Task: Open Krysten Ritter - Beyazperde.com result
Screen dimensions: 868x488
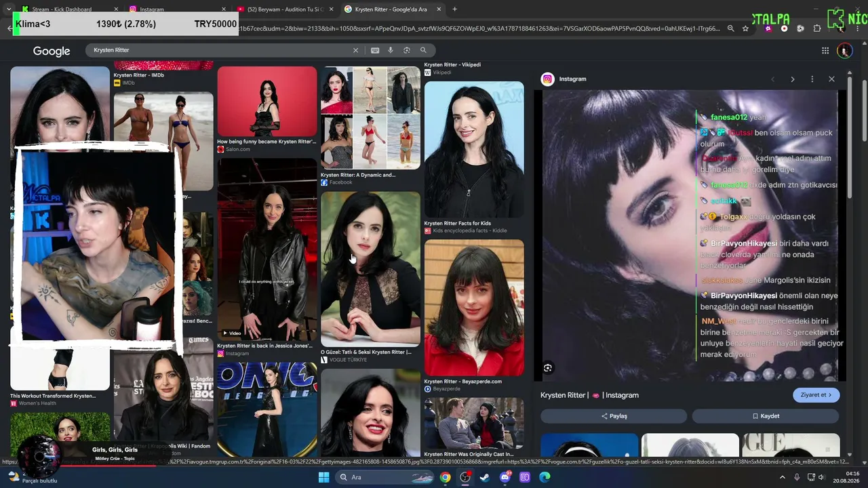Action: pos(463,382)
